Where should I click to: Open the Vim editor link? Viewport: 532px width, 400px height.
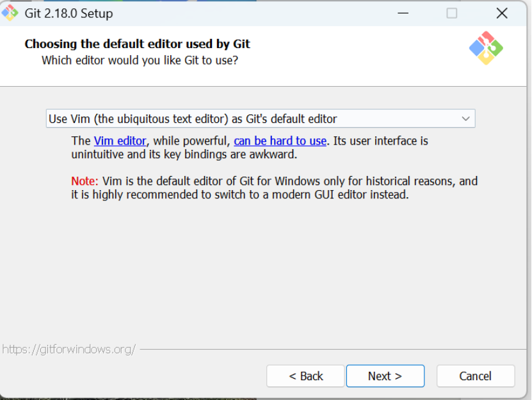coord(120,141)
